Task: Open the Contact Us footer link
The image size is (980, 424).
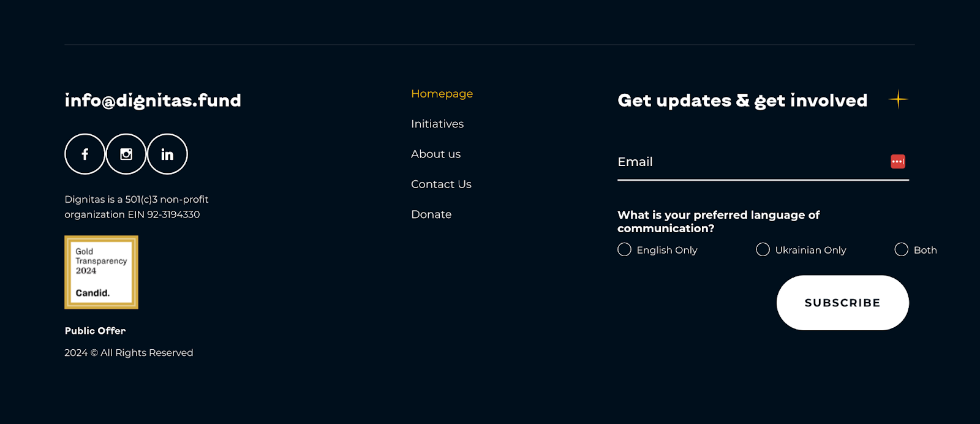Action: 441,184
